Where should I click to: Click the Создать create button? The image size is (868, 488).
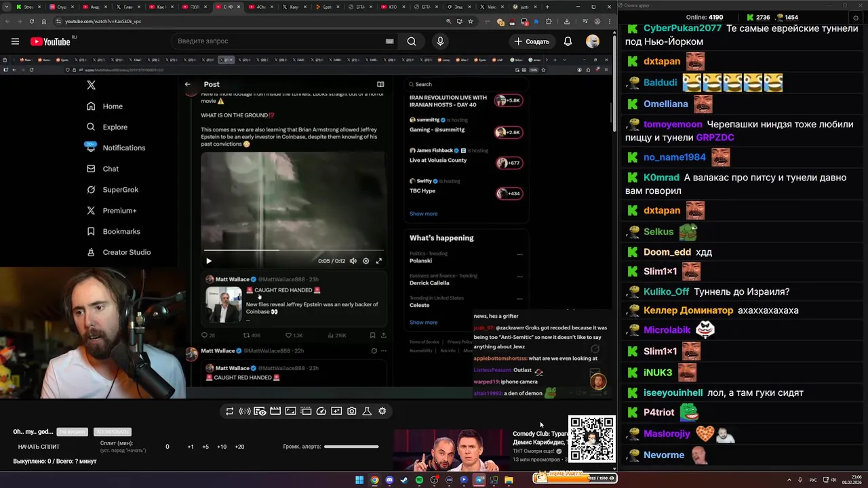pyautogui.click(x=532, y=41)
